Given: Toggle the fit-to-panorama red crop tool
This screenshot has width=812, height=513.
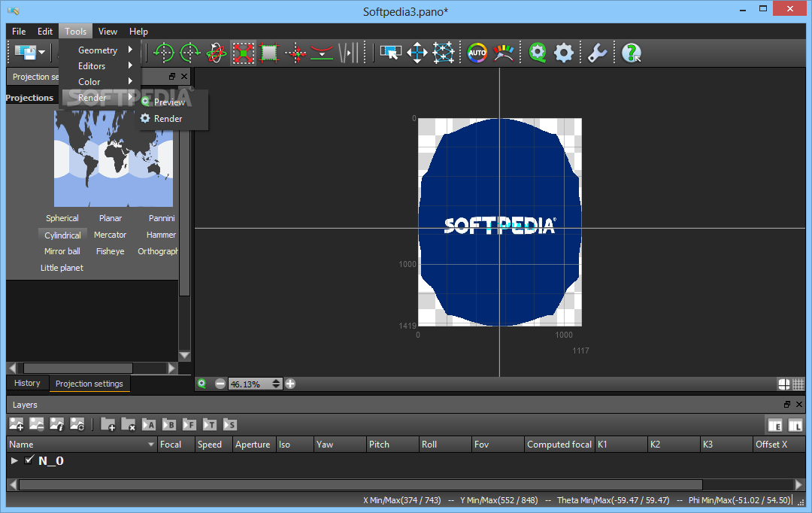Looking at the screenshot, I should click(x=243, y=53).
